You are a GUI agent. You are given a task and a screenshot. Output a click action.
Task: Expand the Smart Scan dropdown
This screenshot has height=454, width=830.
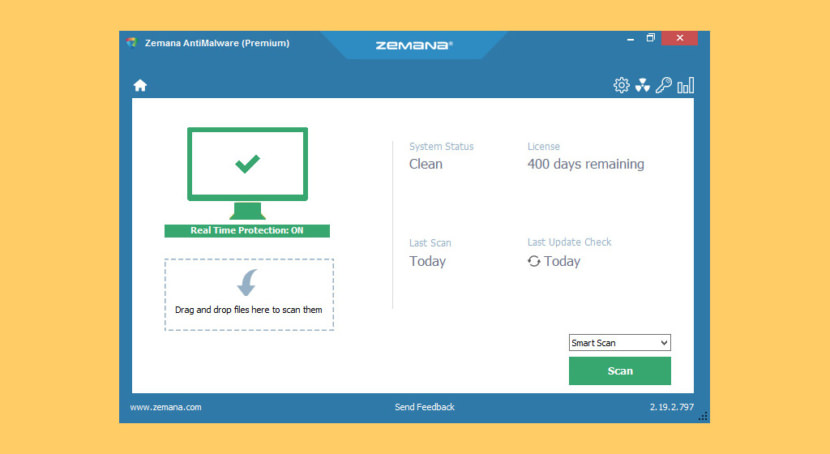coord(619,343)
